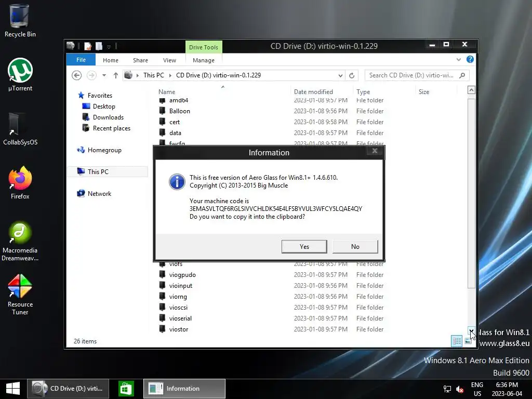Select the vioscsi folder row
Screen dimensions: 532x399
(x=271, y=307)
